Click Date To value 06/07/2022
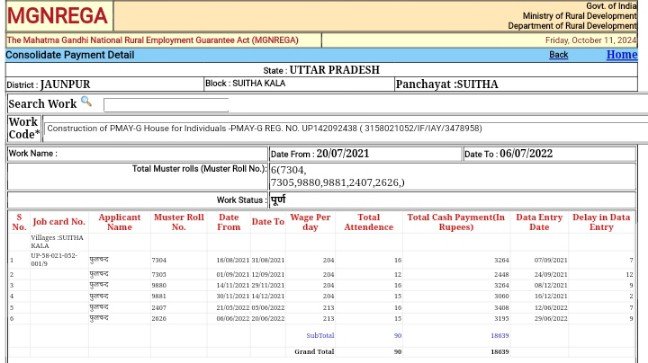The height and width of the screenshot is (363, 648). [526, 154]
